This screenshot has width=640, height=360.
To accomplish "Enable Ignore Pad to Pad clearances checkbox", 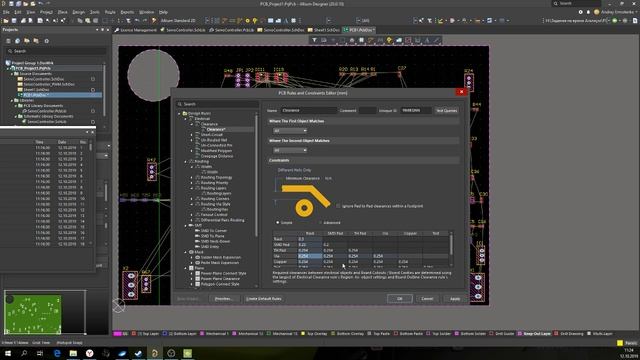I will click(x=338, y=206).
